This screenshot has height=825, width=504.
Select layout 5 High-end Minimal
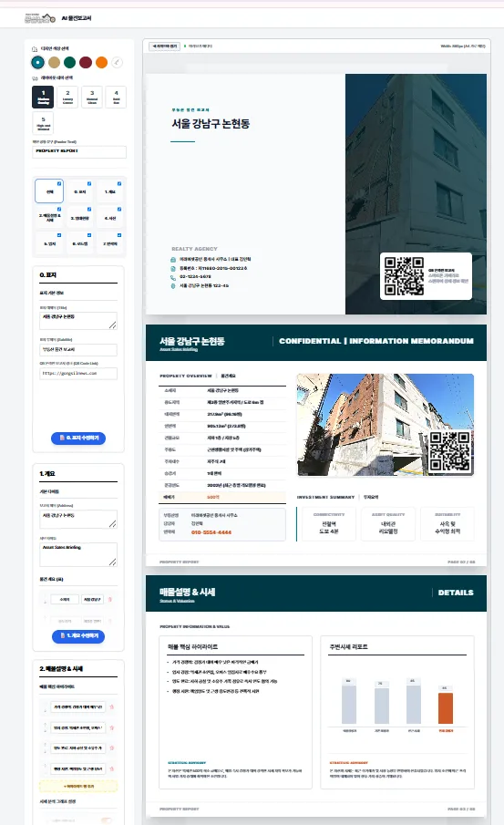point(43,124)
